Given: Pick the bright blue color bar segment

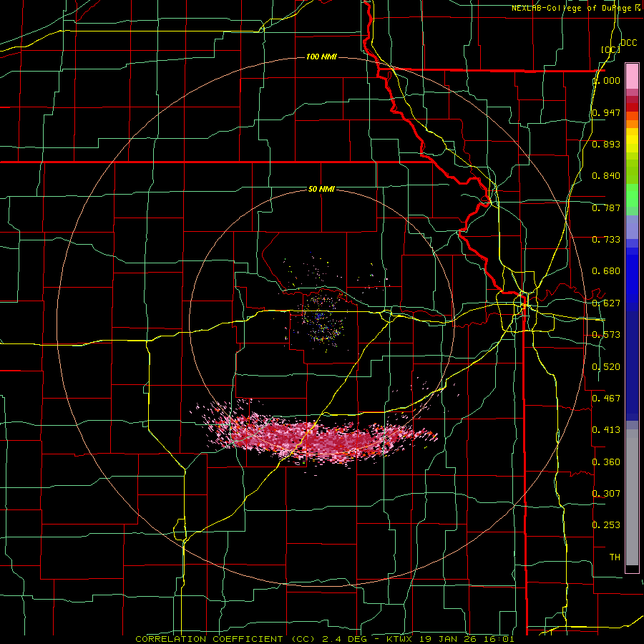Looking at the screenshot, I should click(x=632, y=279).
